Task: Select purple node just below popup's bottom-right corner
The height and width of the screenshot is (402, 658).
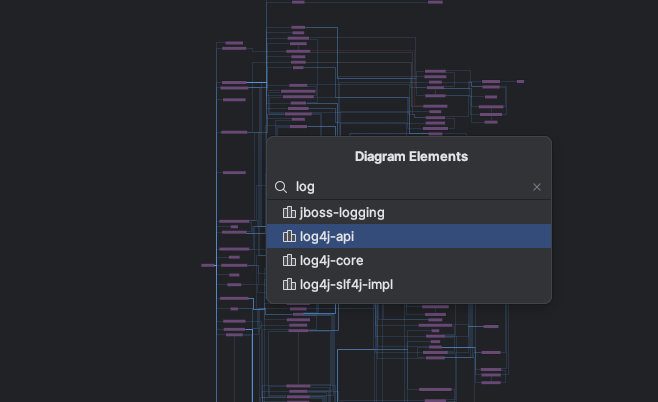Action: click(x=490, y=326)
